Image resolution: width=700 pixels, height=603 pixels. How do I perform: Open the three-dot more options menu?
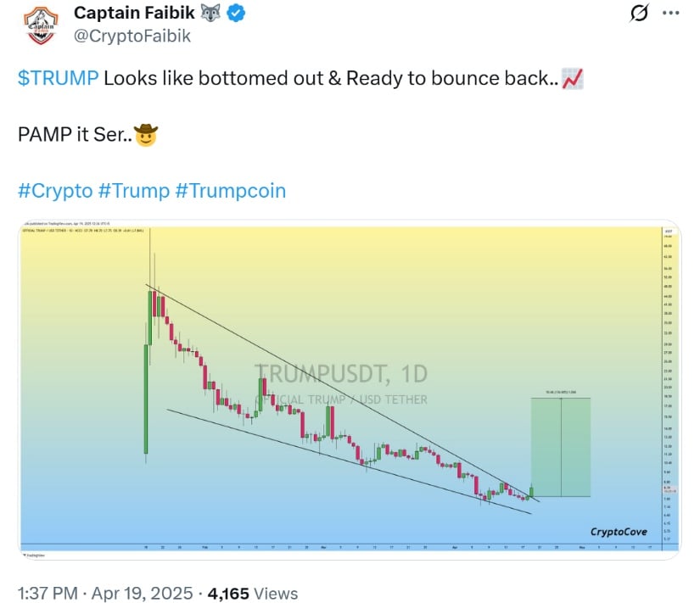[x=671, y=14]
